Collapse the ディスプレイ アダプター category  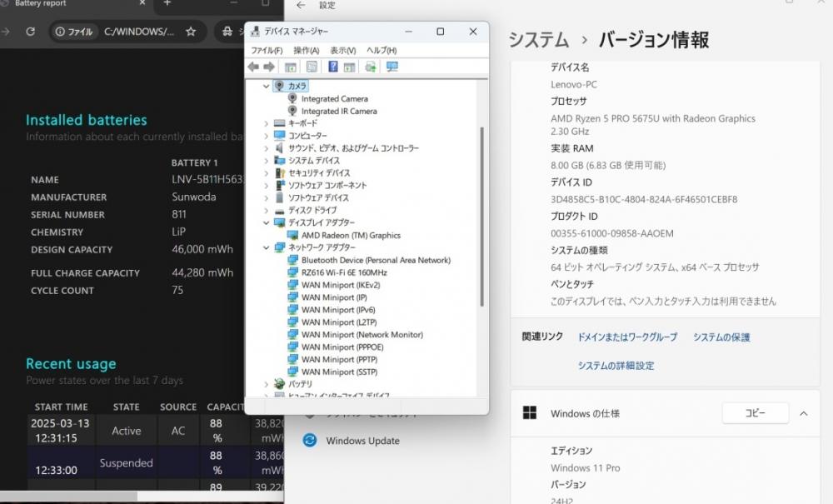click(x=267, y=222)
